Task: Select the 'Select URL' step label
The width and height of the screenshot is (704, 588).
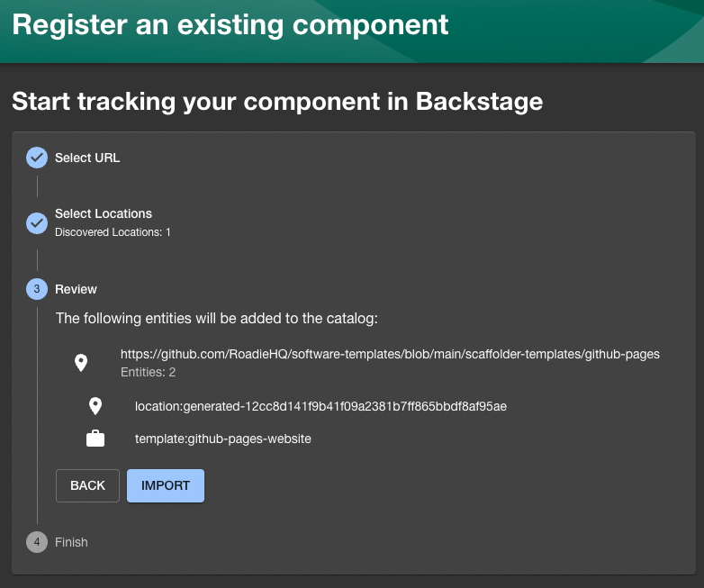Action: click(x=87, y=158)
